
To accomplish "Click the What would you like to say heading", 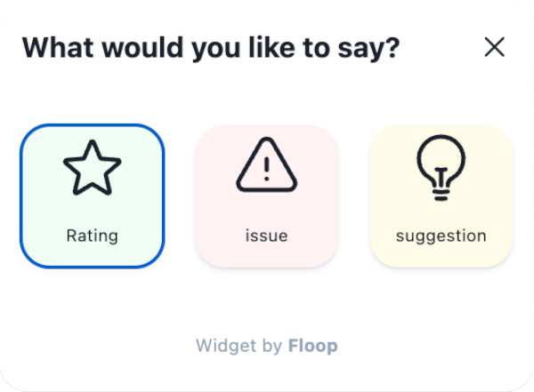I will [x=211, y=48].
